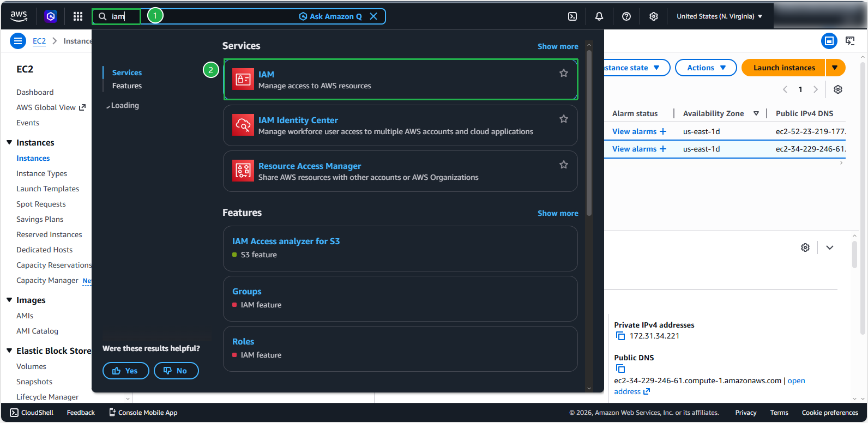Viewport: 868px width, 423px height.
Task: Collapse the Elastic Block Store section
Action: (9, 351)
